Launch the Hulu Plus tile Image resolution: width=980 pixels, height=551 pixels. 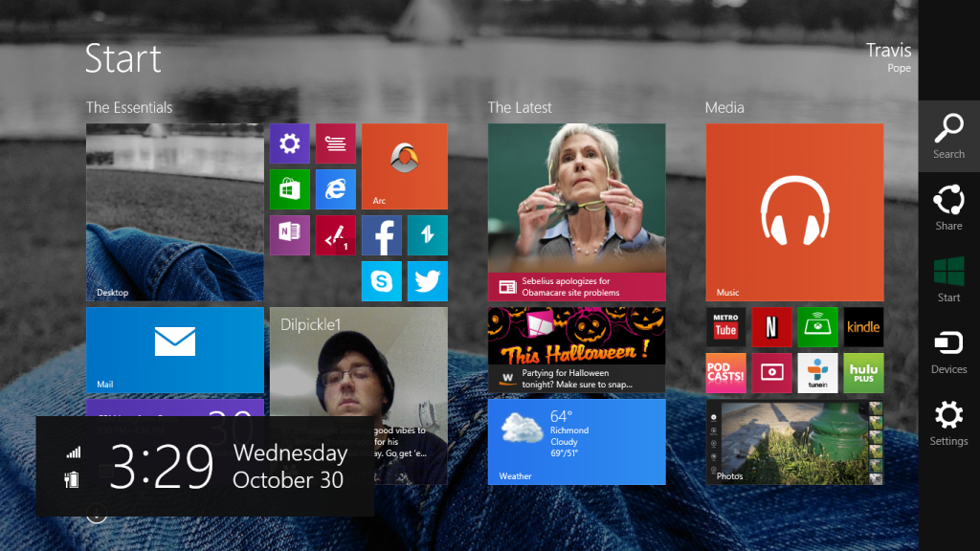(x=863, y=373)
